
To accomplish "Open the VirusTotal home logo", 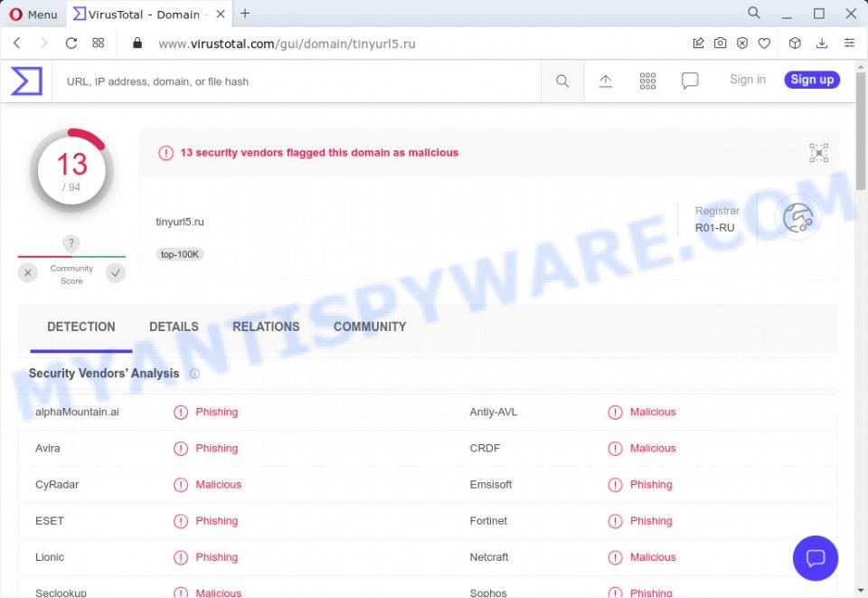I will coord(26,81).
